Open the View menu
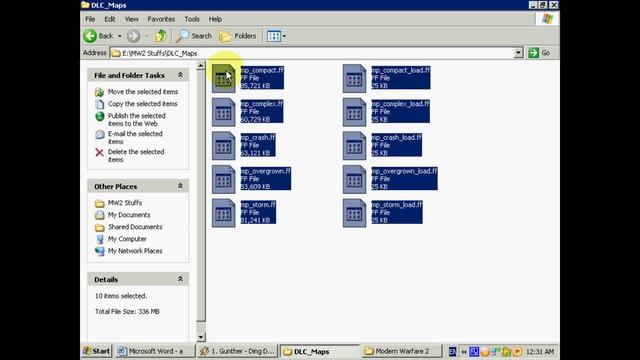Screen dimensions: 640x360 pos(131,19)
